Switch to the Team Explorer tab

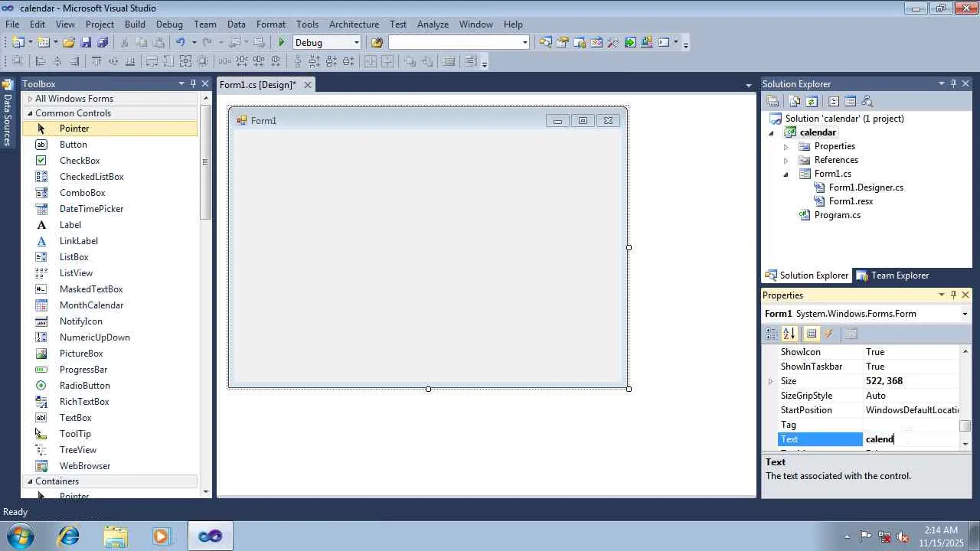pos(893,275)
